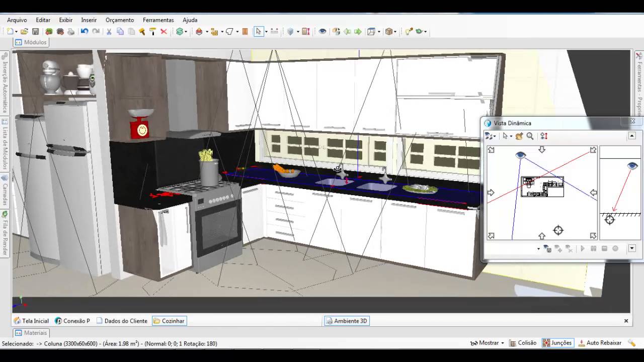
Task: Toggle the Colisão option
Action: click(523, 343)
